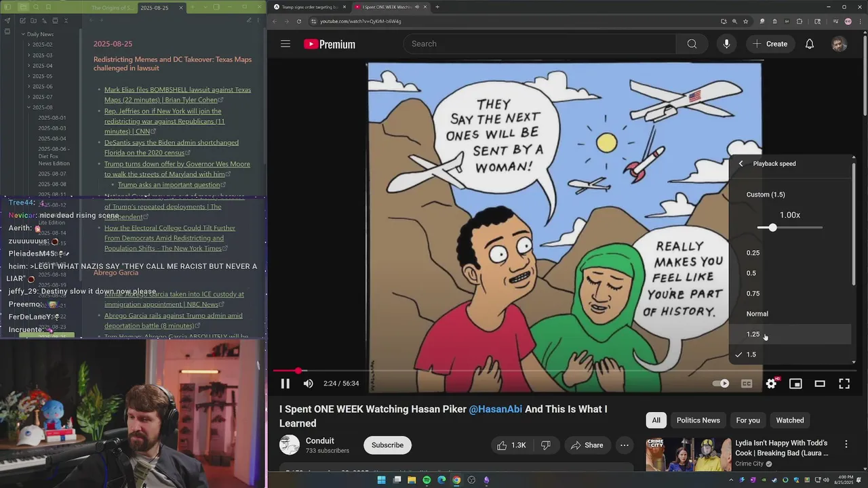
Task: Select Politics News filter chip
Action: [x=698, y=420]
